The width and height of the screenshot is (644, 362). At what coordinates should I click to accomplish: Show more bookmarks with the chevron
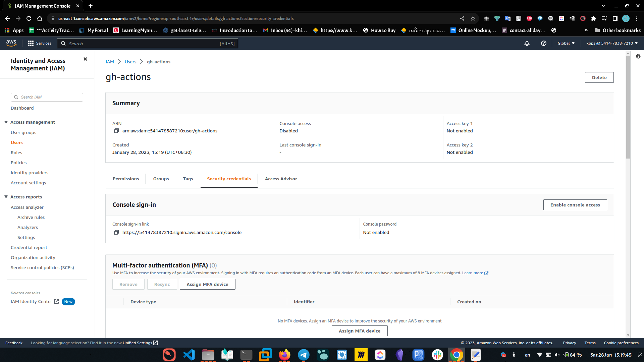(x=586, y=30)
